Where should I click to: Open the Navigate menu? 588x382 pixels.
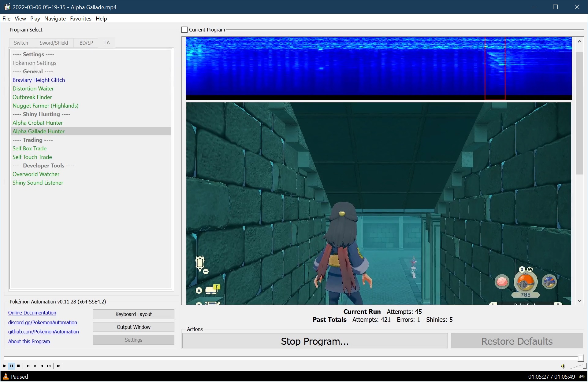55,19
